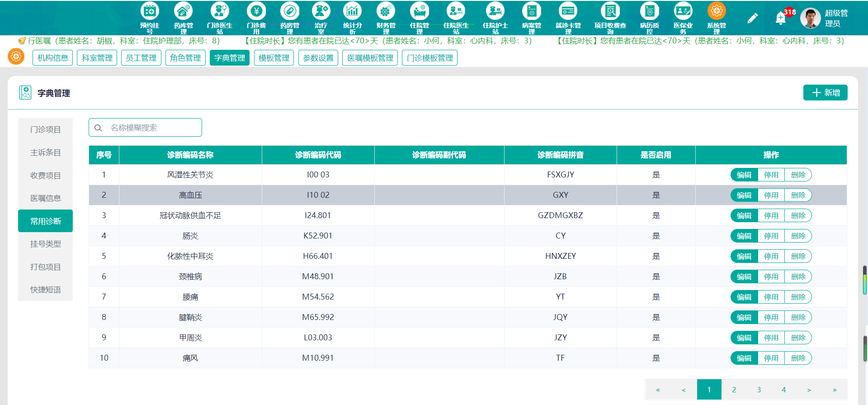Click the 名称模糊搜索 search field
This screenshot has height=405, width=868.
pyautogui.click(x=145, y=128)
